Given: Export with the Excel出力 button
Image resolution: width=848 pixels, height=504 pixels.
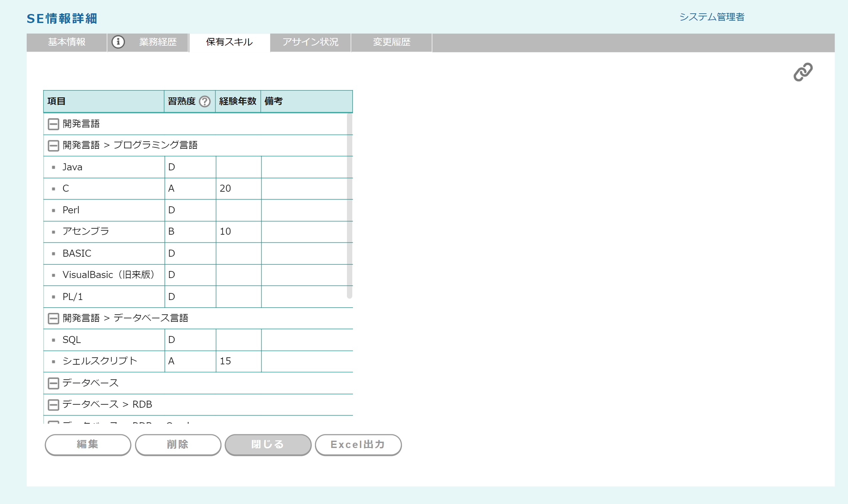Looking at the screenshot, I should [358, 444].
